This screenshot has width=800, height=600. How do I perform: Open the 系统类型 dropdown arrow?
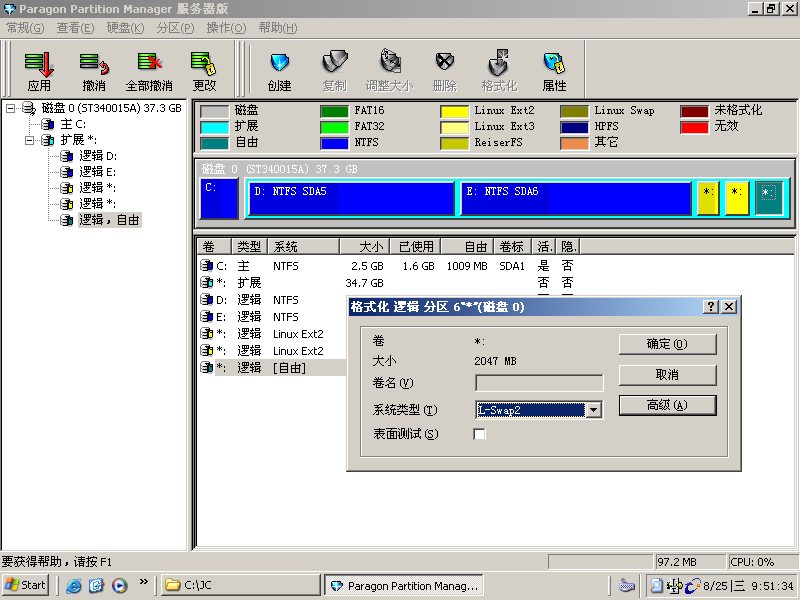593,410
